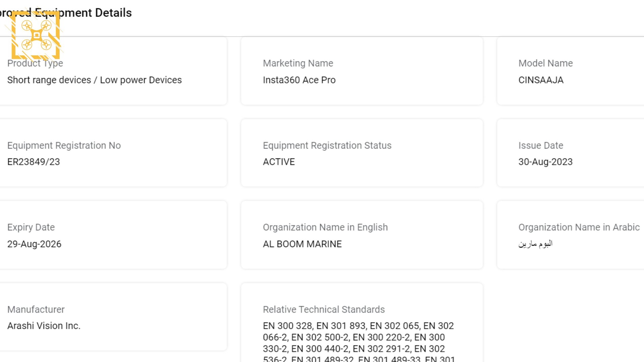Click the Equipment Registration Status label

point(327,145)
